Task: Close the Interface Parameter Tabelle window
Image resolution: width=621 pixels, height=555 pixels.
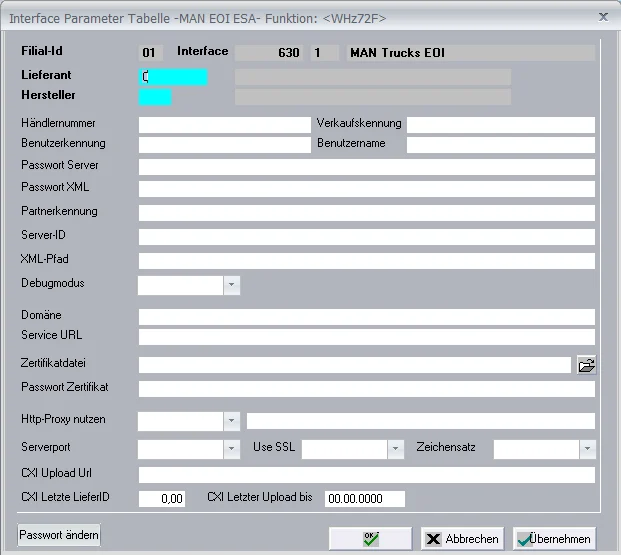Action: click(x=603, y=17)
